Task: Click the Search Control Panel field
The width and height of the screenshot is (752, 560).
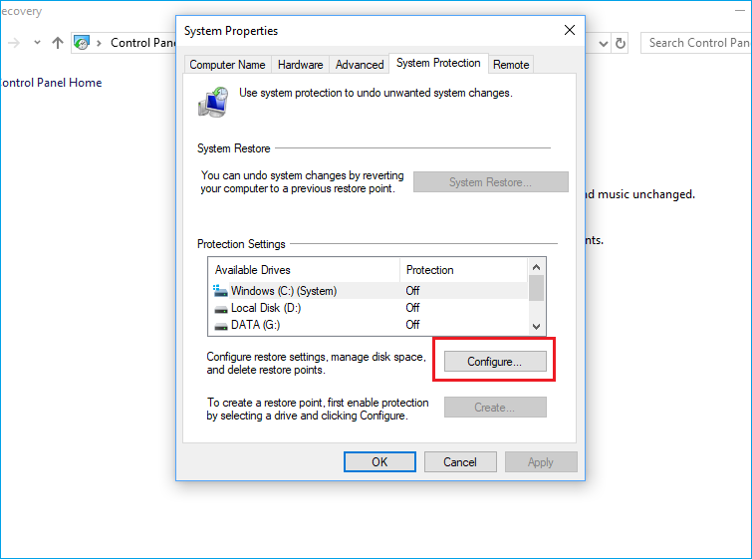Action: pos(697,43)
